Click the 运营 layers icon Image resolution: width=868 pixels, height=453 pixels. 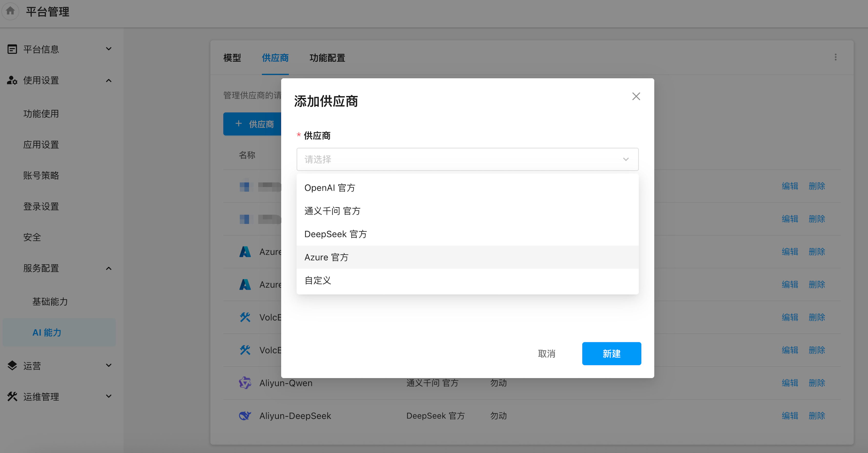coord(12,365)
